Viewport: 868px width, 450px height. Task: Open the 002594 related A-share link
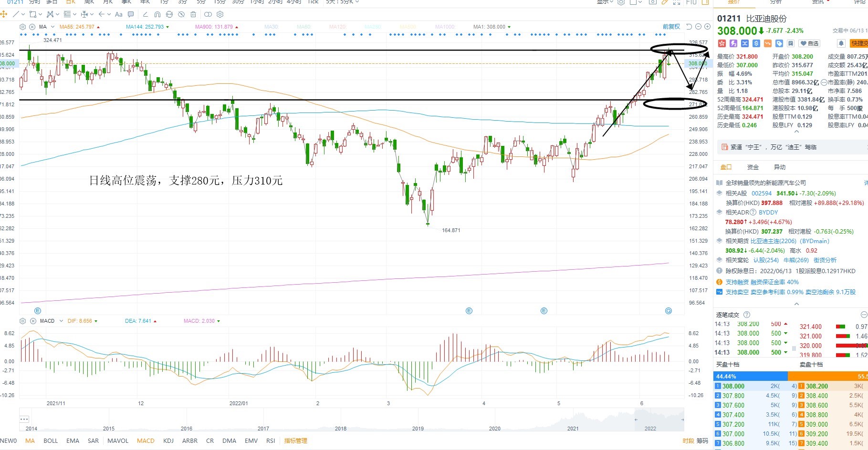click(x=762, y=194)
